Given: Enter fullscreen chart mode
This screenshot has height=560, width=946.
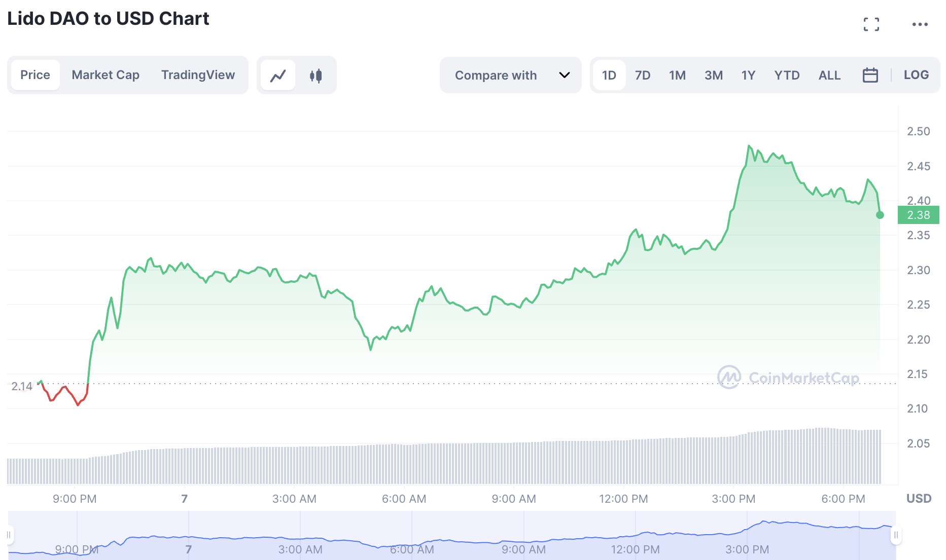Looking at the screenshot, I should (x=871, y=24).
